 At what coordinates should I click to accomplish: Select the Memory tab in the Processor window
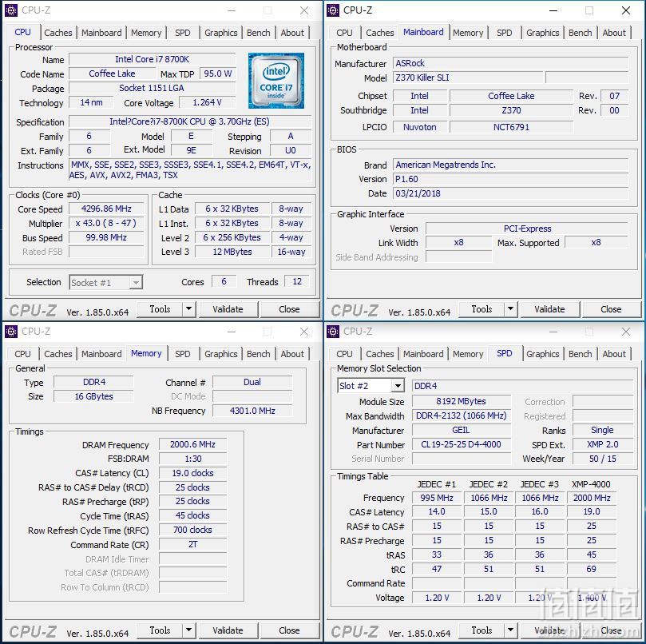[146, 33]
